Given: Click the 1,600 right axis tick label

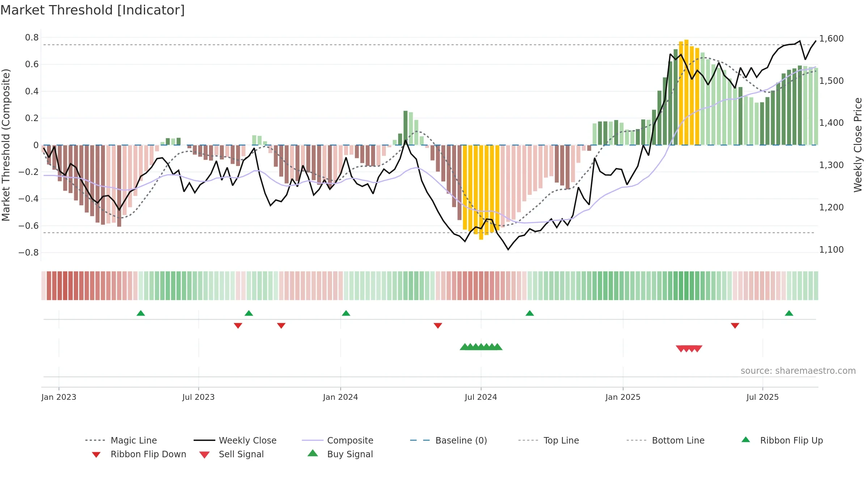Looking at the screenshot, I should click(831, 38).
